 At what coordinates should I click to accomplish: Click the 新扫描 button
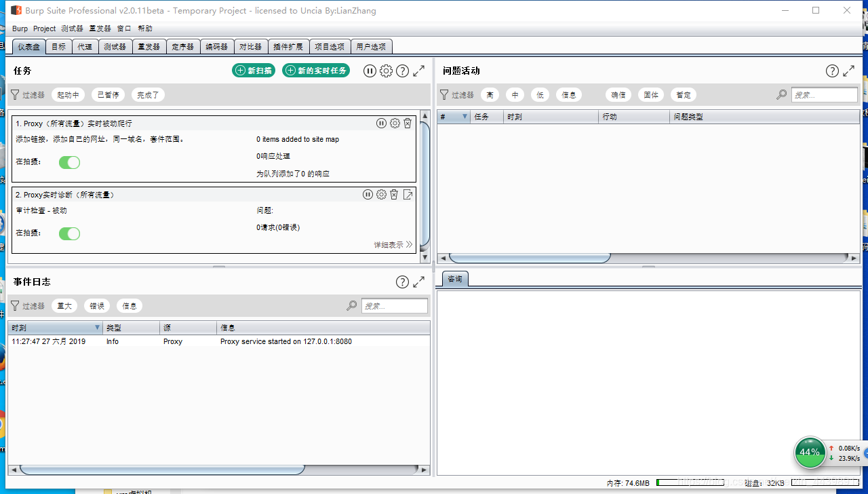[254, 71]
